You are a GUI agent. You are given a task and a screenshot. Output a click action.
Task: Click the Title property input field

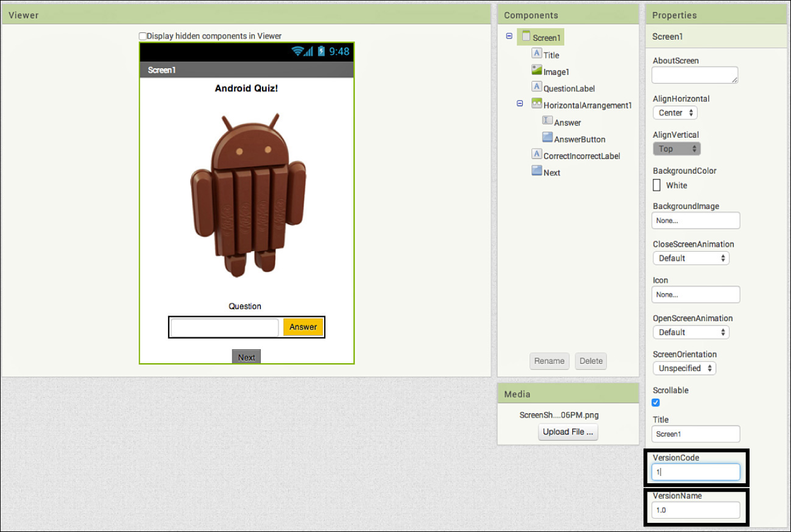pos(696,434)
